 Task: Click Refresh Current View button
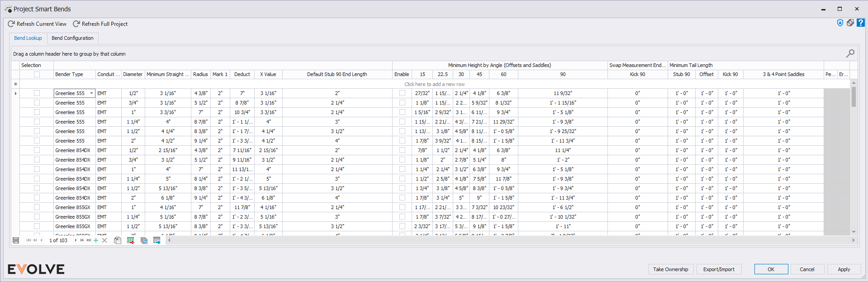click(37, 24)
